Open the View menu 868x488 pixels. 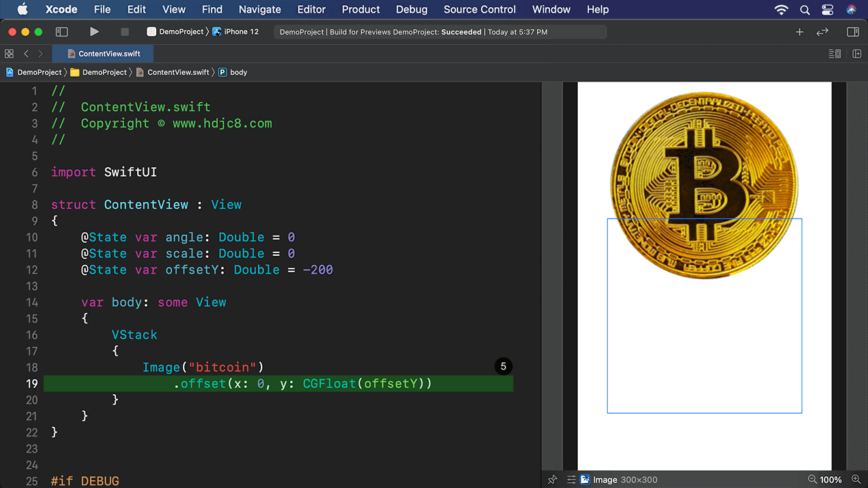pos(174,9)
